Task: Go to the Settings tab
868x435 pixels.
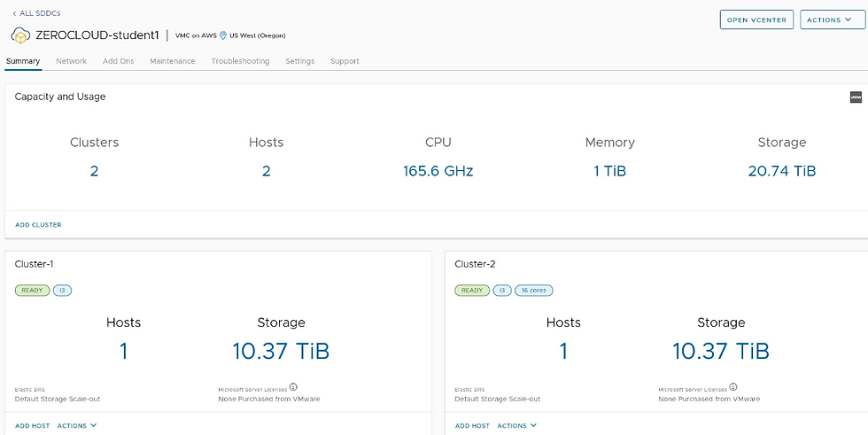Action: pyautogui.click(x=300, y=61)
